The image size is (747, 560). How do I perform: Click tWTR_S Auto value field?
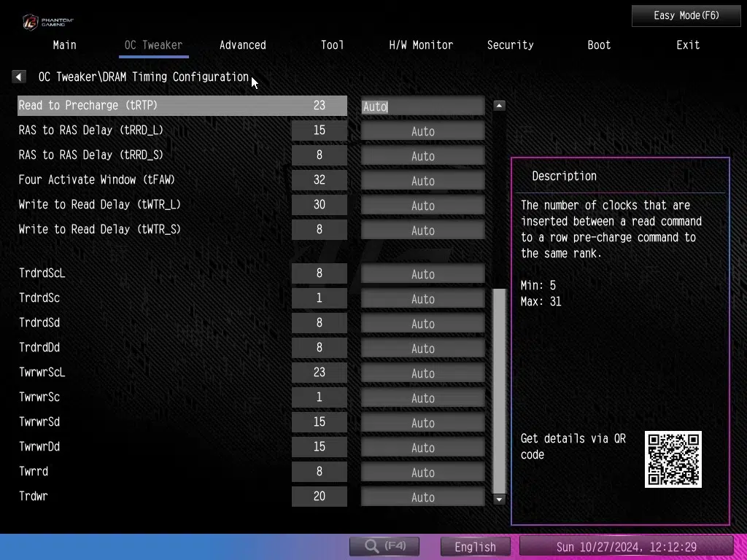[x=422, y=230]
